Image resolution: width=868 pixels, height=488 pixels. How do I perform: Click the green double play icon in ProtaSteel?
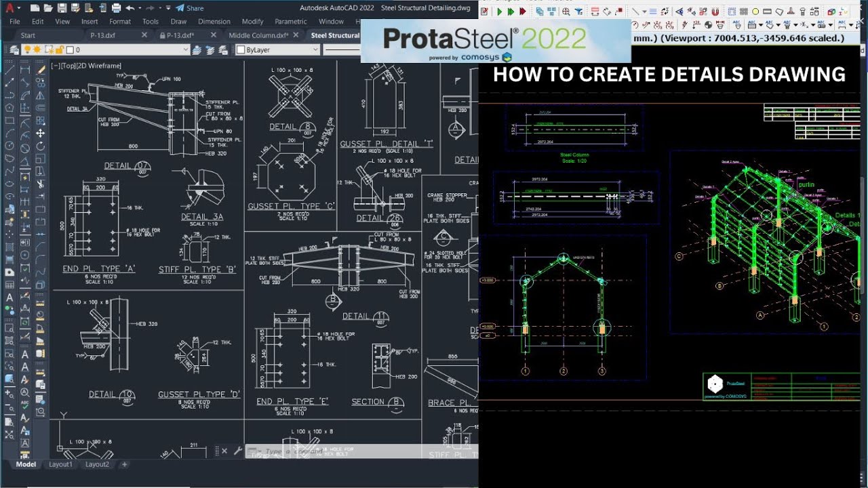tap(511, 12)
